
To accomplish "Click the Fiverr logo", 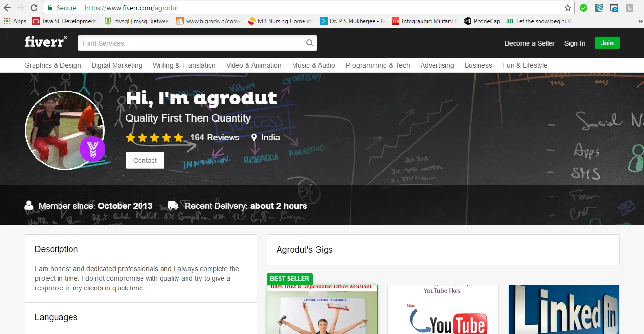I will pos(46,42).
